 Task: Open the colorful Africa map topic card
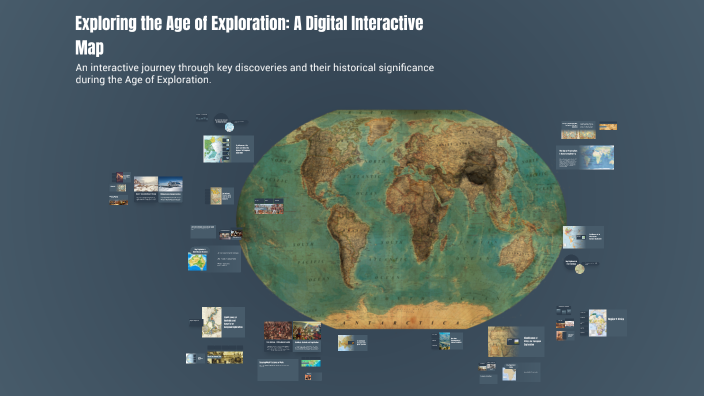(x=607, y=323)
